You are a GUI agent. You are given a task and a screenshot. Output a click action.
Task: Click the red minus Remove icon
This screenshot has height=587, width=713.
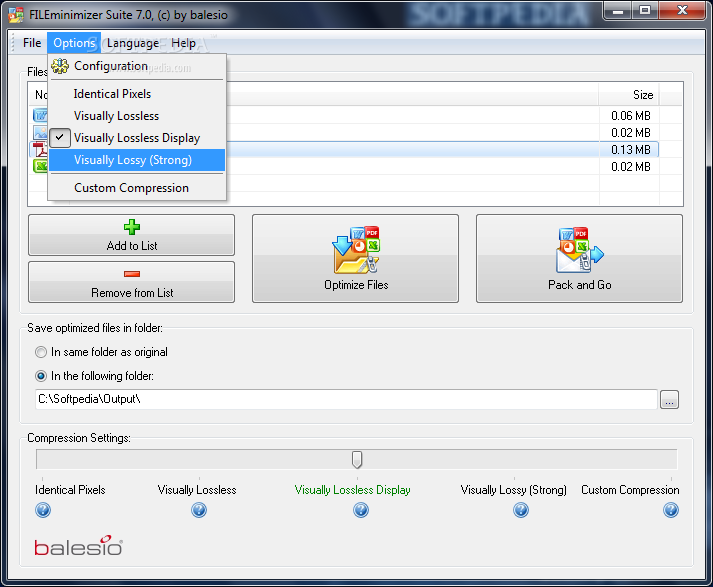[131, 274]
